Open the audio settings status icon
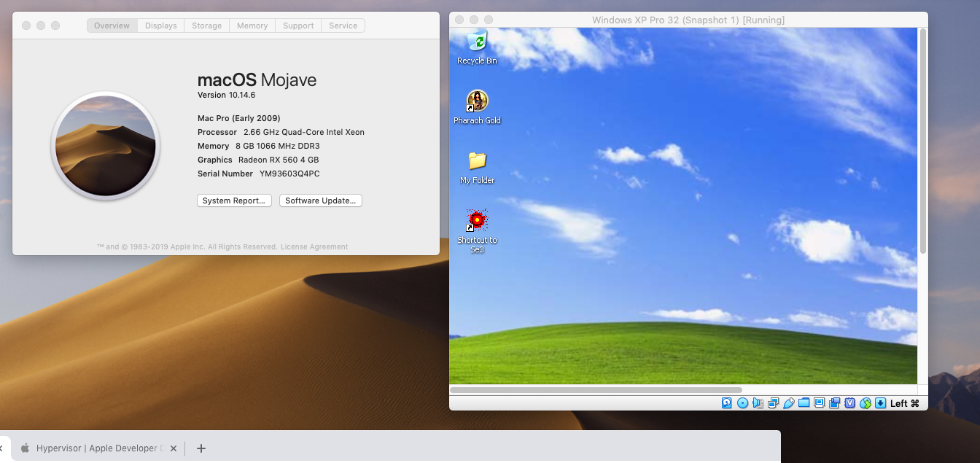980x463 pixels. point(758,403)
